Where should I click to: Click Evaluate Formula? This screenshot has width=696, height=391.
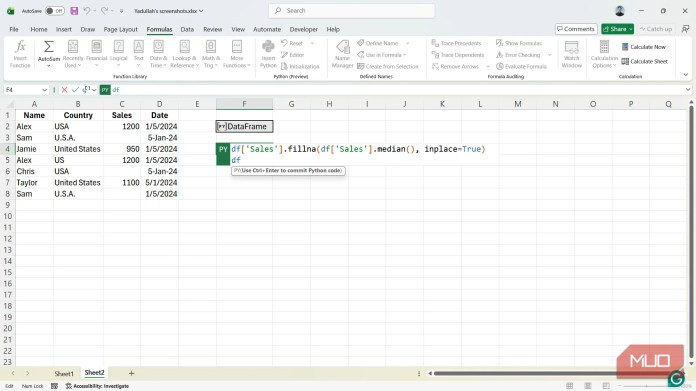[521, 66]
